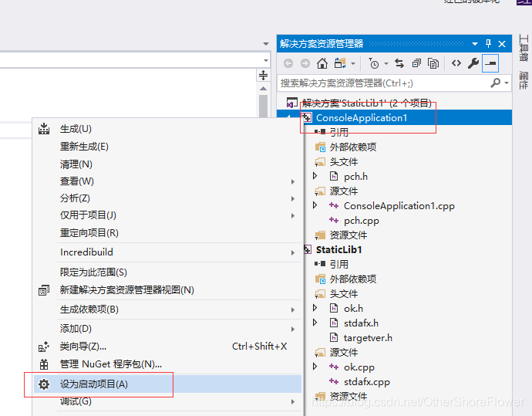Click the editor scrollbar up arrow
The width and height of the screenshot is (532, 416).
(x=263, y=89)
